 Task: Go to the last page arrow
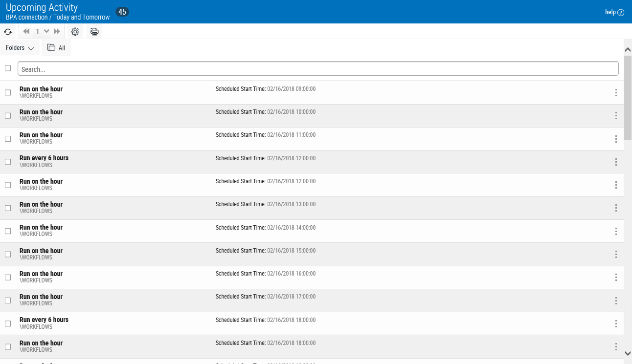click(57, 32)
